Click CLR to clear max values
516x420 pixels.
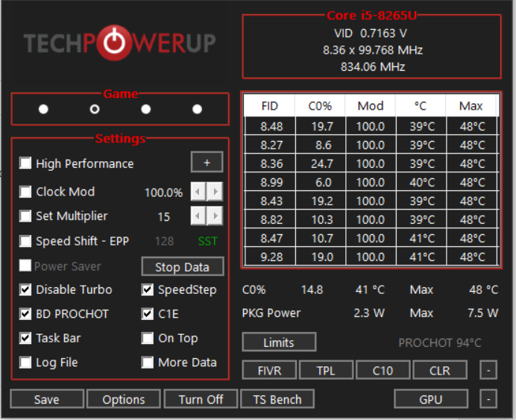[x=440, y=370]
